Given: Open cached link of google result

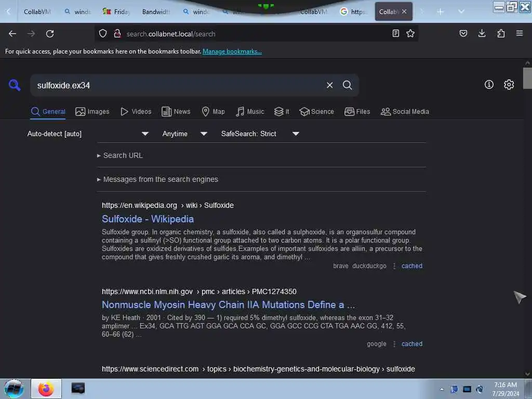Looking at the screenshot, I should pyautogui.click(x=412, y=344).
